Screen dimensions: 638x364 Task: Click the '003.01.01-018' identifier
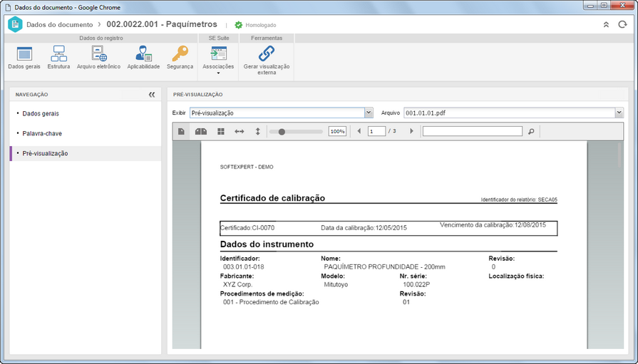tap(243, 267)
